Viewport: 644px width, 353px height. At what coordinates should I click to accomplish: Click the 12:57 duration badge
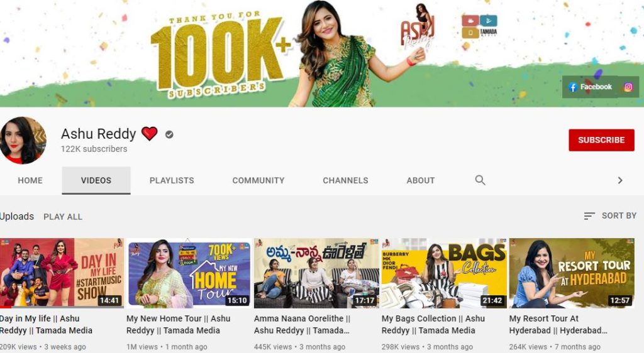tap(619, 300)
